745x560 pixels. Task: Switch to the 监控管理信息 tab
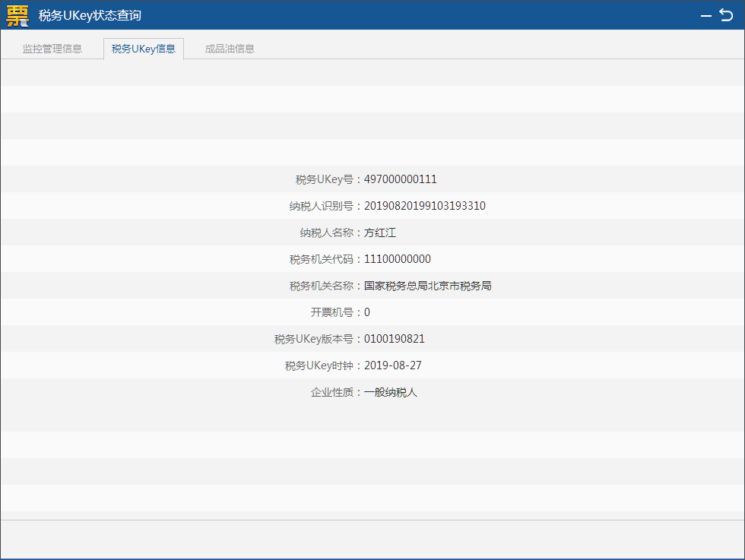point(52,49)
